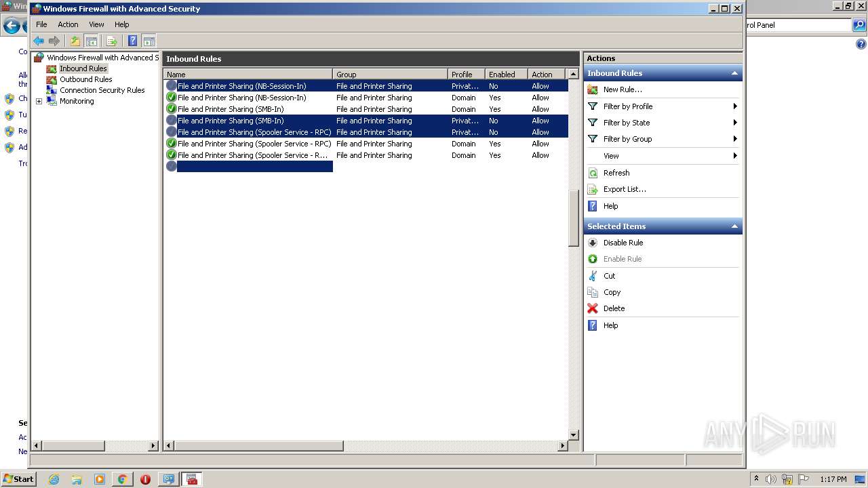Collapse the Inbound Rules actions section

coord(734,73)
